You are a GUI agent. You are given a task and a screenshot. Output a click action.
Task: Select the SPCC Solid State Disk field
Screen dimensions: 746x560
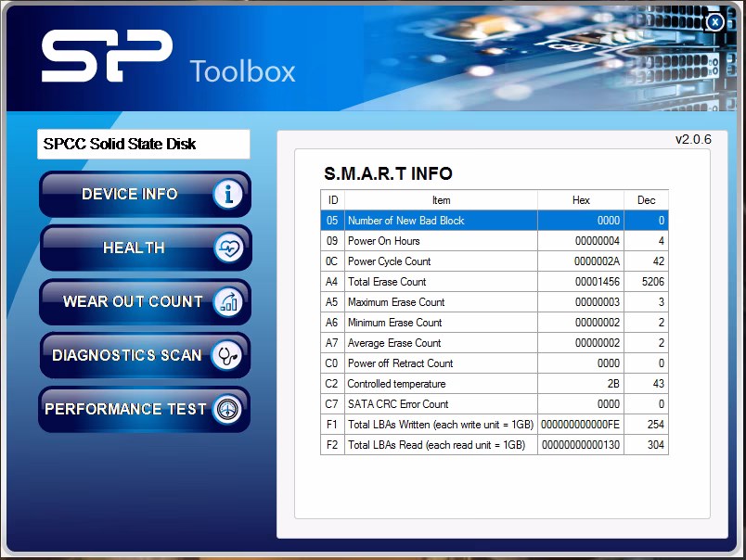click(143, 144)
